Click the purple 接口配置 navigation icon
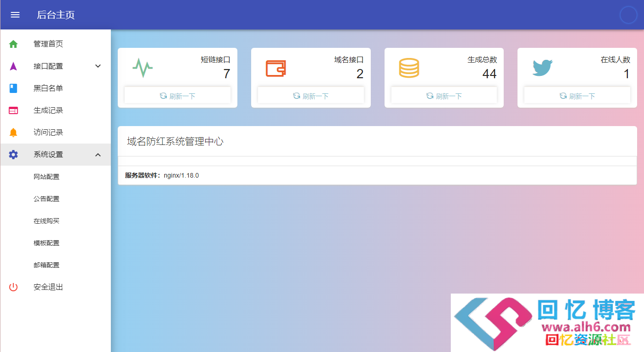The image size is (644, 352). pyautogui.click(x=13, y=66)
